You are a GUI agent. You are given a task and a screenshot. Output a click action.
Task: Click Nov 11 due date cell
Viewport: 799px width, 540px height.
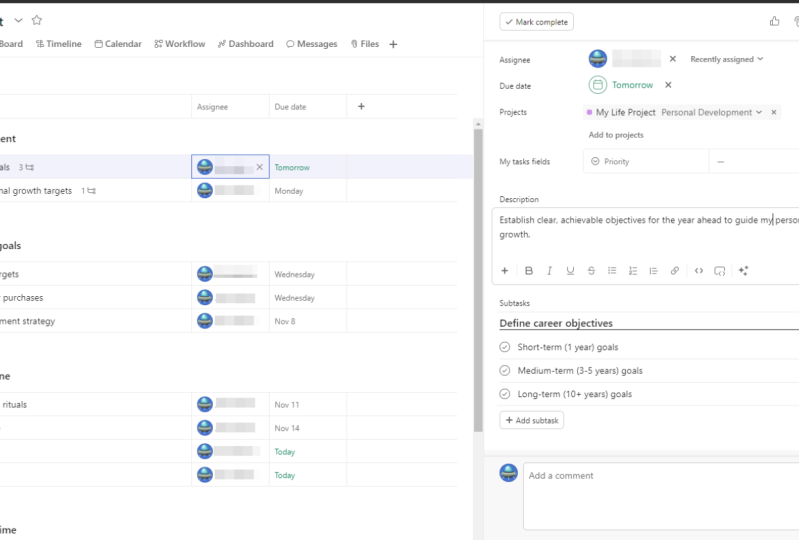click(x=308, y=405)
